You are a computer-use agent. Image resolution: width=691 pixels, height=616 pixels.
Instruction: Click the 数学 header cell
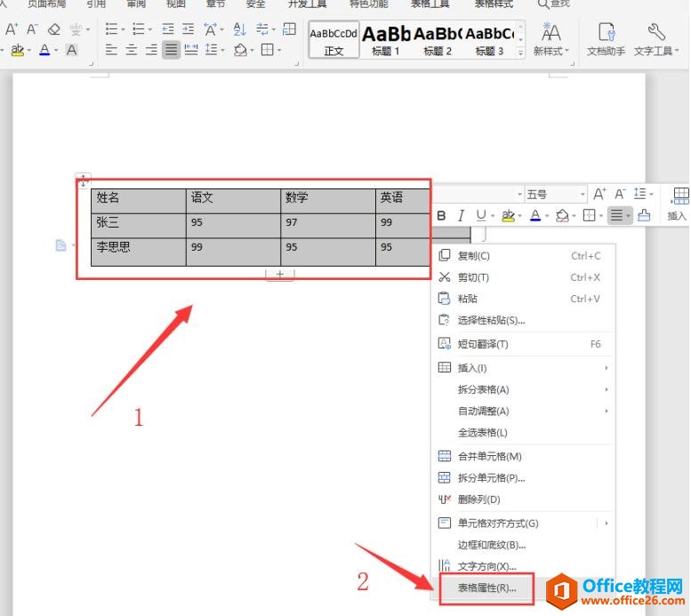pyautogui.click(x=328, y=202)
